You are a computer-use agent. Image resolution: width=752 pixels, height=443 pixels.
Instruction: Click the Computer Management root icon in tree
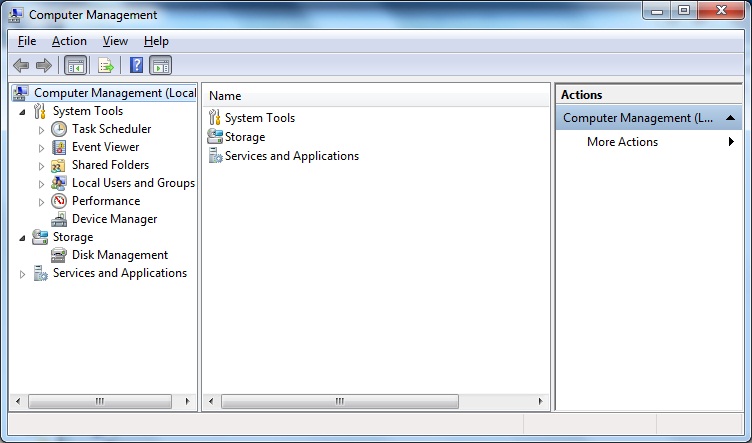(20, 93)
